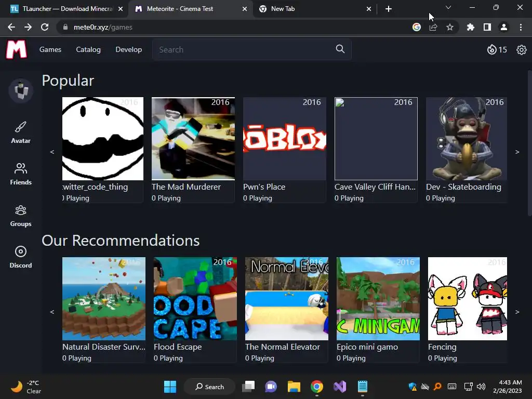The image size is (532, 399).
Task: Click the page vertical scrollbar
Action: point(529,142)
